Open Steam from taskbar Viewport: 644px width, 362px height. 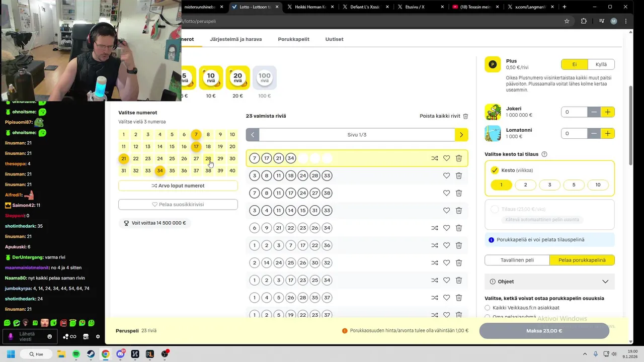(x=91, y=354)
